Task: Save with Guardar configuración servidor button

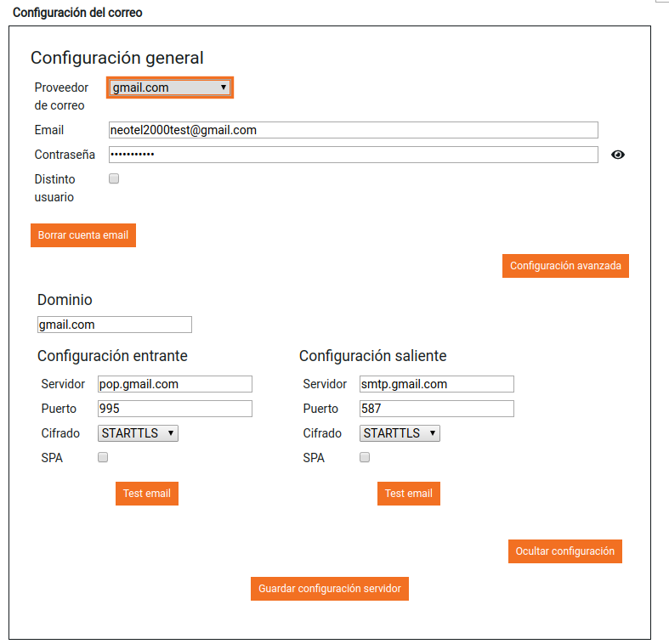Action: click(330, 589)
